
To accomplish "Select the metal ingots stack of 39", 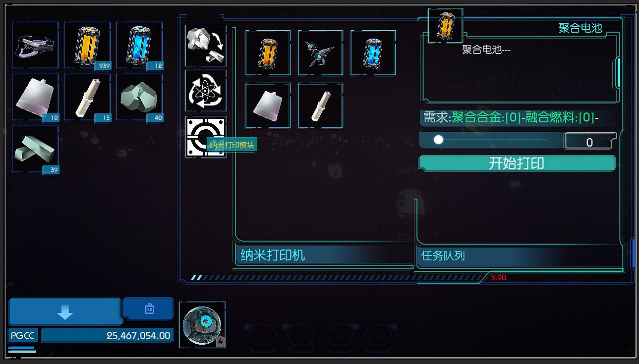I will [35, 149].
